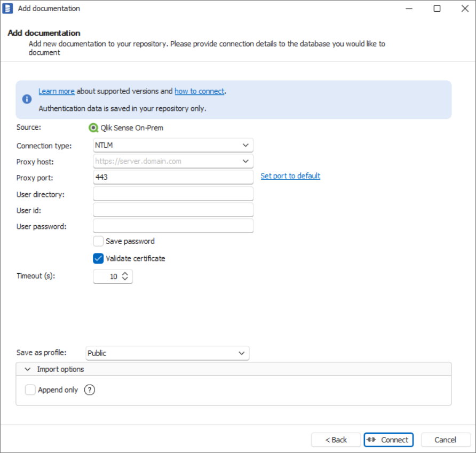Click the Qlik Sense source logo icon
The height and width of the screenshot is (453, 476).
coord(93,128)
